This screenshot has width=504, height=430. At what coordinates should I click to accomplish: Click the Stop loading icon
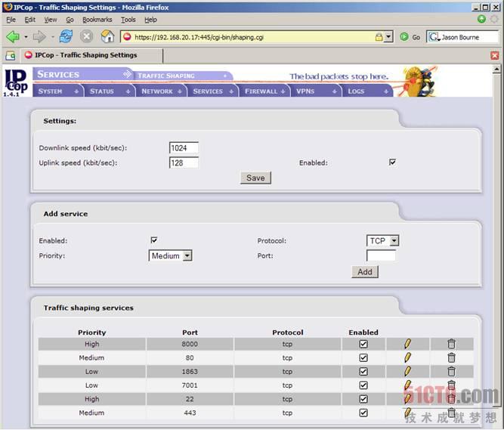(86, 36)
